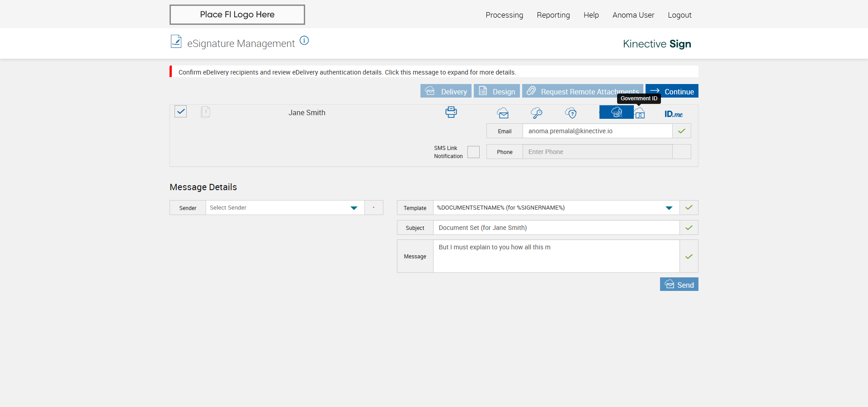This screenshot has height=407, width=868.
Task: Select the ID.me verification option
Action: pyautogui.click(x=673, y=114)
